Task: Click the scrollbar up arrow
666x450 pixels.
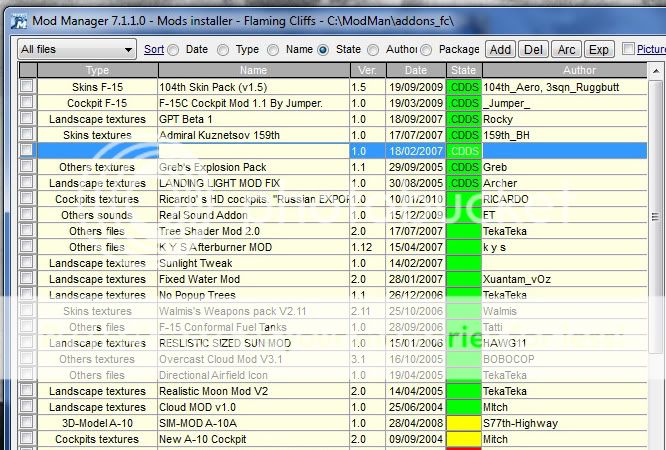Action: click(657, 71)
